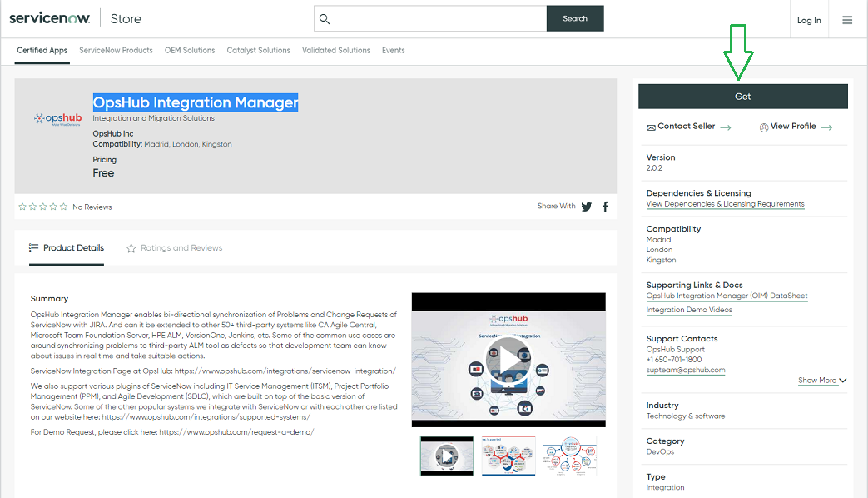Image resolution: width=868 pixels, height=498 pixels.
Task: Click the View Profile person icon
Action: point(763,127)
